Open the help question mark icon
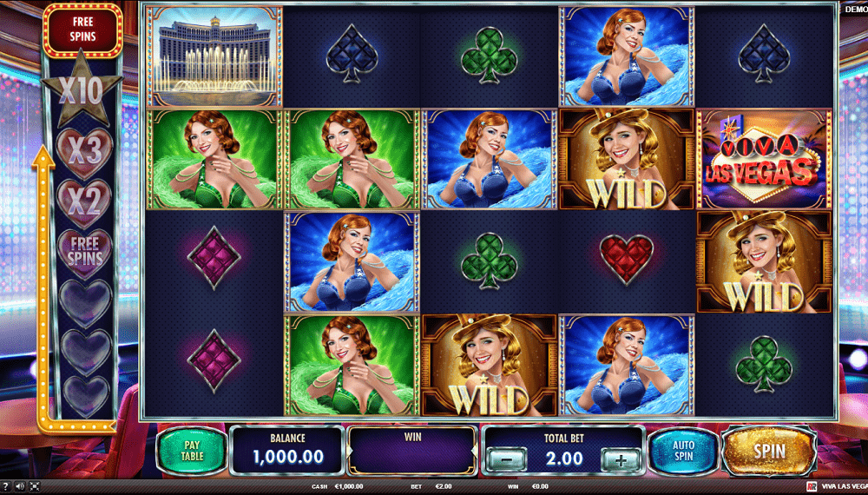The image size is (868, 495). click(6, 486)
